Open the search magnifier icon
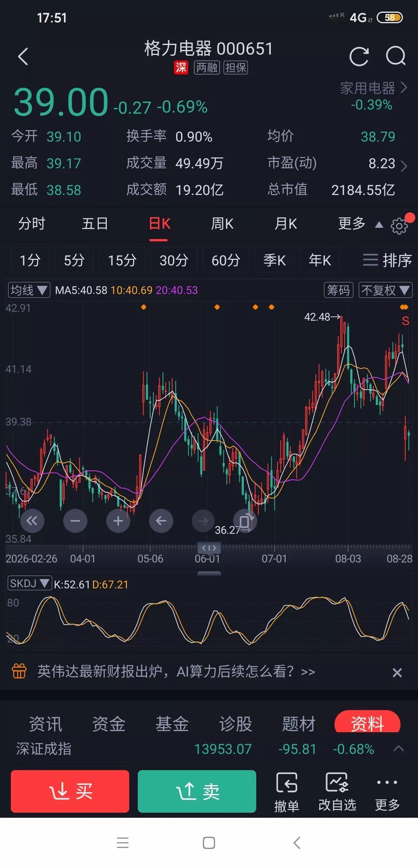This screenshot has width=418, height=868. [396, 56]
